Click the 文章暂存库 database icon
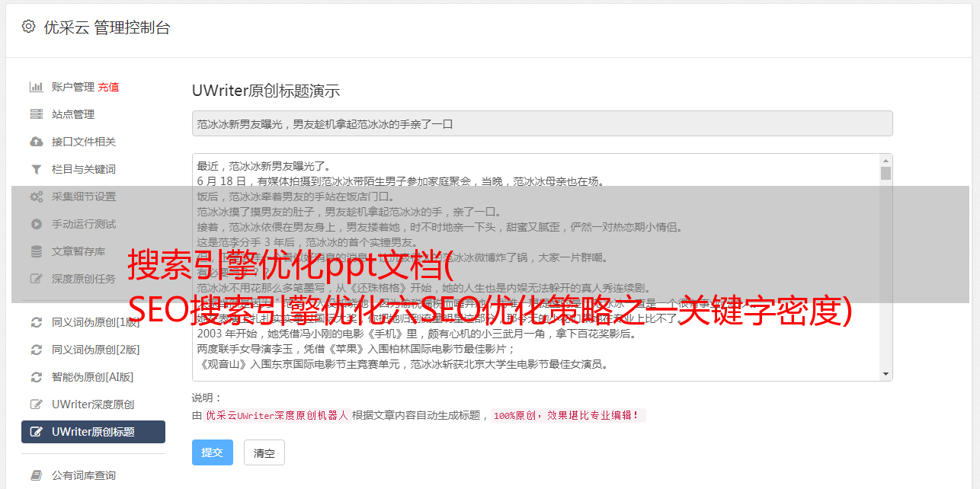 tap(36, 251)
